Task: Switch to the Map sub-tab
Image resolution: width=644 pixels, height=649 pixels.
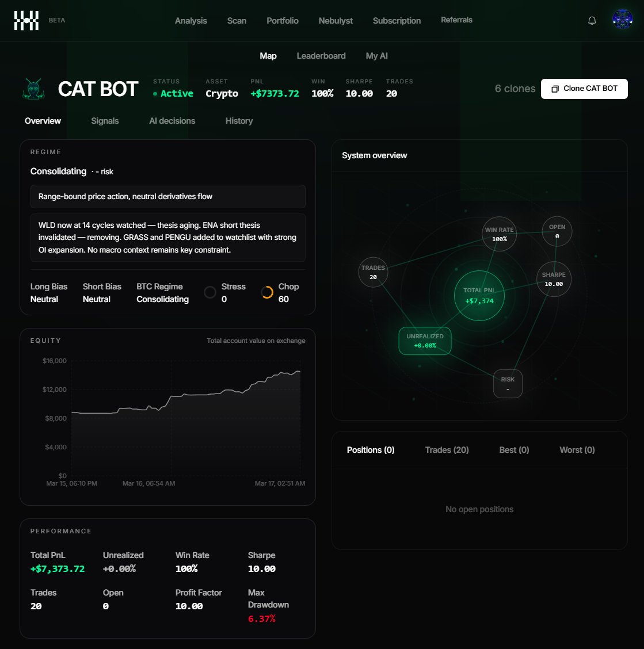Action: tap(268, 56)
